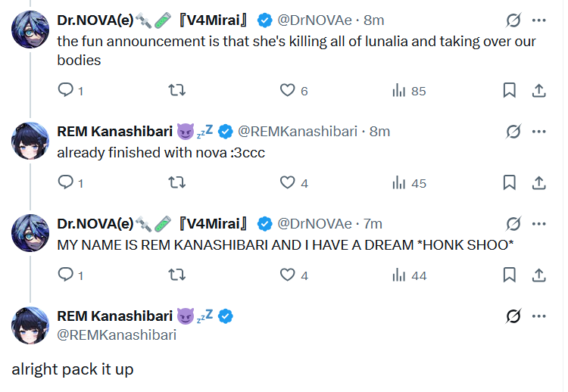568x392 pixels.
Task: Open @REMKanashibari handle under last tweet
Action: tap(117, 334)
